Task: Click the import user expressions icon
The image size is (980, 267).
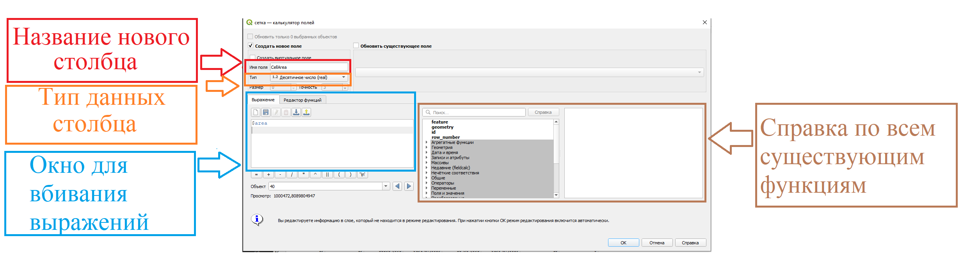Action: pyautogui.click(x=296, y=113)
